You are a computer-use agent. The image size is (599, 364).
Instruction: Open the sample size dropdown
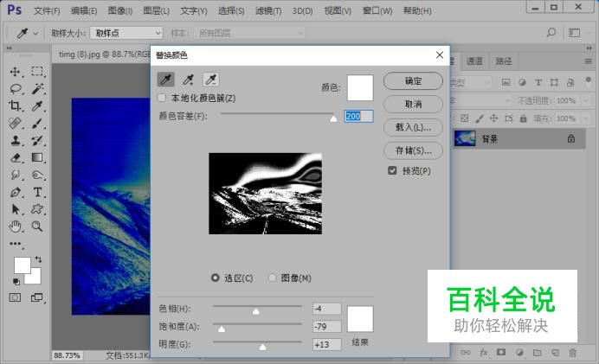(x=126, y=33)
